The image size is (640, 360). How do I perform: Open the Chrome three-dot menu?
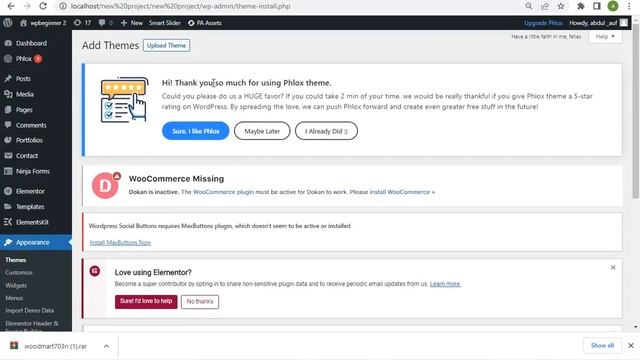(629, 6)
